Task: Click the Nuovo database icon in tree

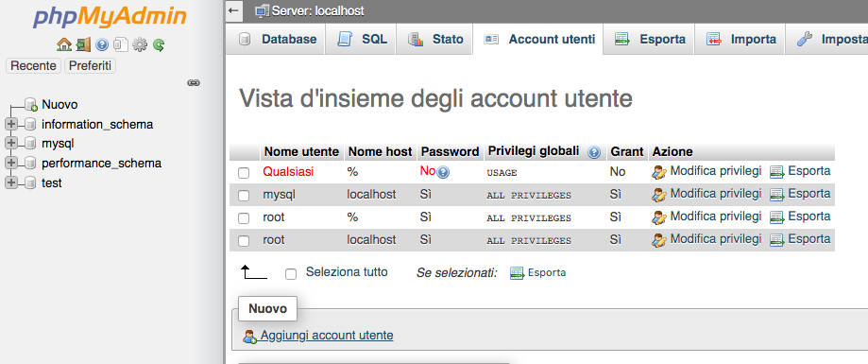Action: click(31, 105)
